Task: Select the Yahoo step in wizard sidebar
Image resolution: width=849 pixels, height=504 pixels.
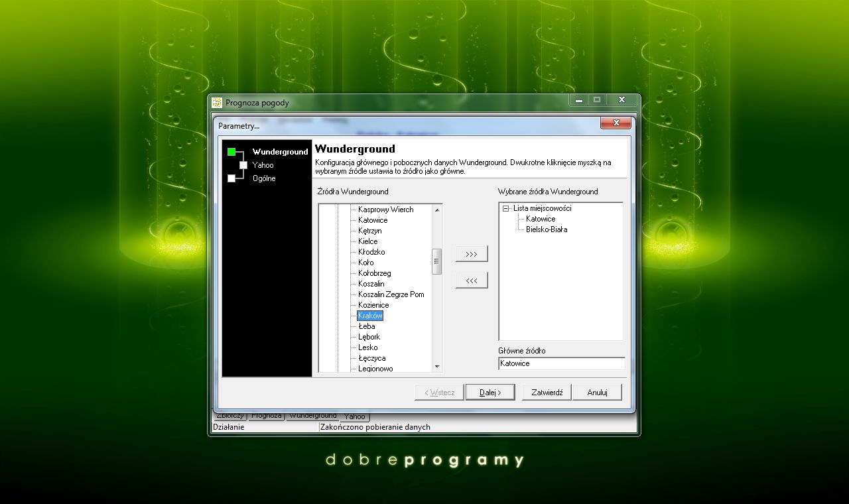Action: [x=263, y=165]
